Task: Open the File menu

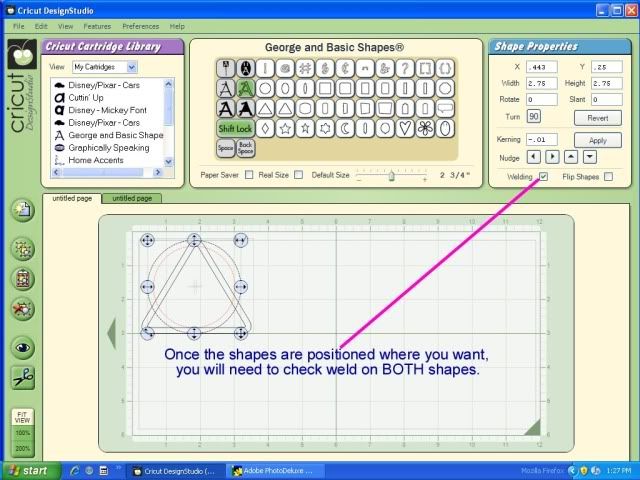Action: [x=19, y=26]
